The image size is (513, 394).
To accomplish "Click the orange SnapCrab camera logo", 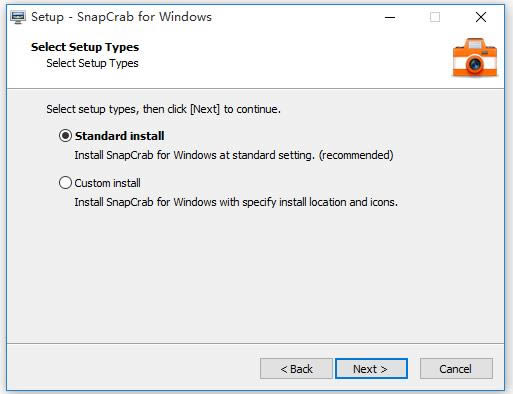I will pyautogui.click(x=475, y=58).
